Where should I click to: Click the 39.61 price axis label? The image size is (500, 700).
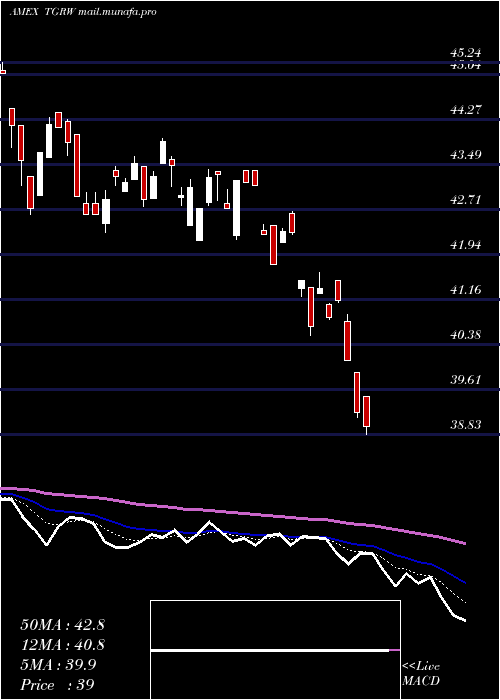click(465, 379)
